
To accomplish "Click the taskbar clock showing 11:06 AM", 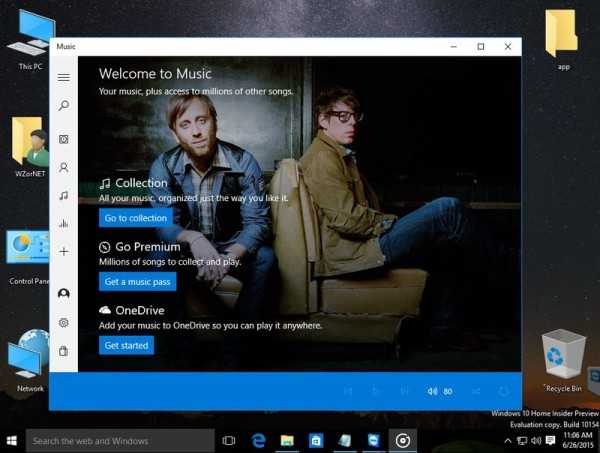I will tap(578, 440).
